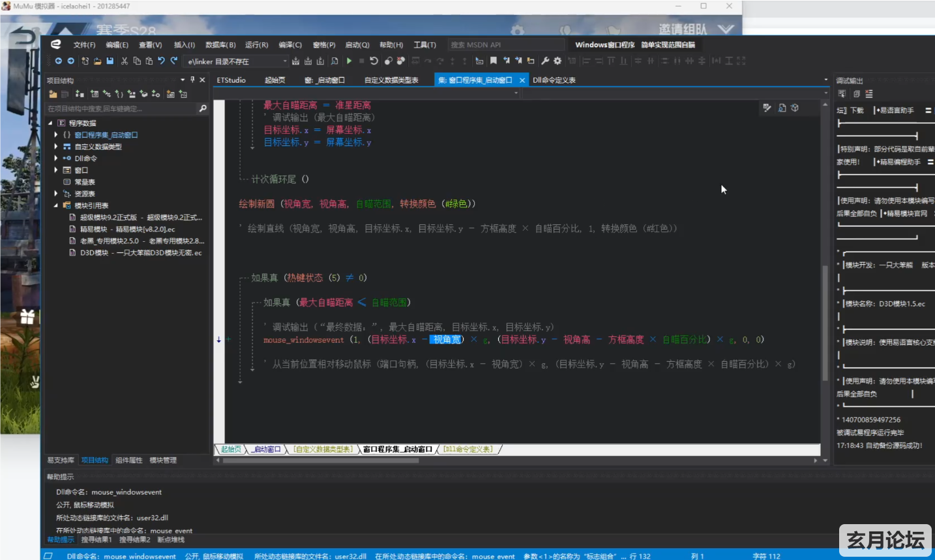Open the 编辑(E) menu
This screenshot has width=935, height=560.
click(x=117, y=45)
